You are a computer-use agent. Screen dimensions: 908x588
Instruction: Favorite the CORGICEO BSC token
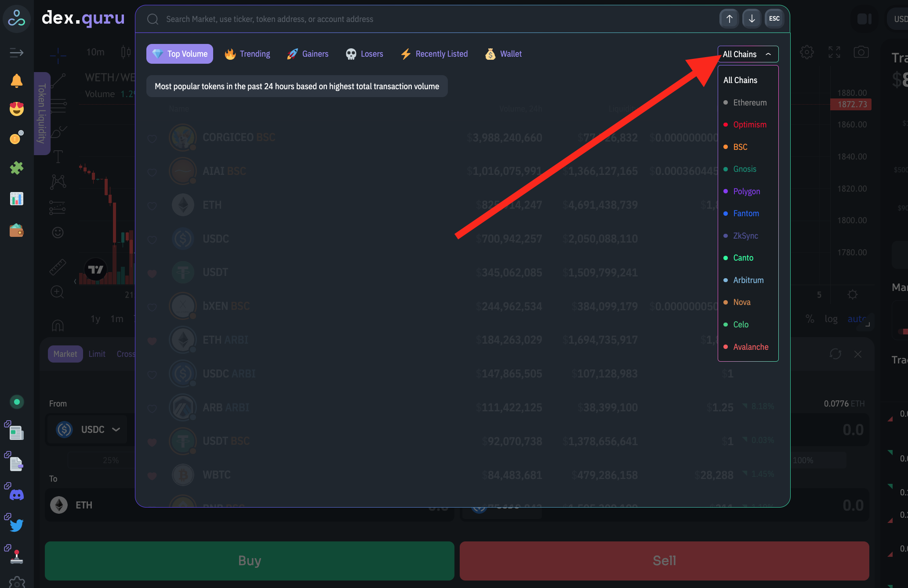(152, 138)
